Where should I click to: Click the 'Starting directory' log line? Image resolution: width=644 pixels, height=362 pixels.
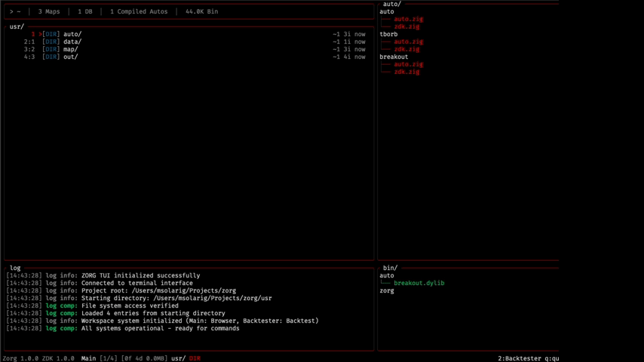pyautogui.click(x=139, y=298)
